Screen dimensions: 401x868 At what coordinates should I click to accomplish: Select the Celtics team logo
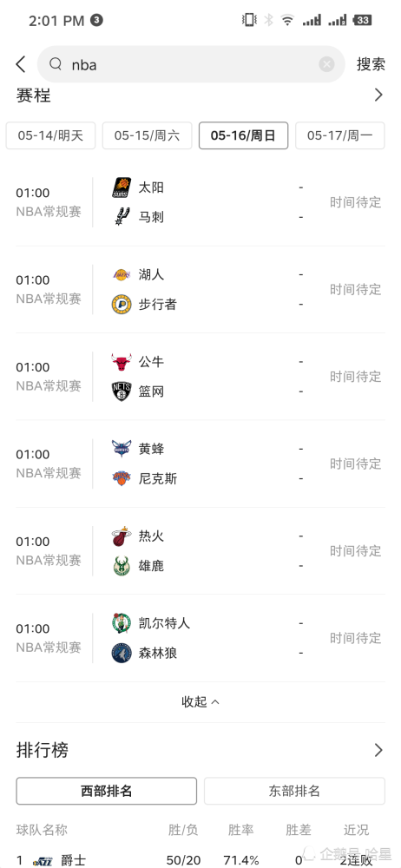pos(122,622)
